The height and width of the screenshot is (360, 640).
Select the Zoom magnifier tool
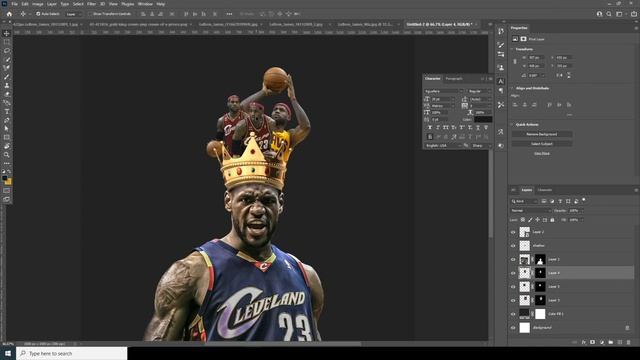click(x=7, y=155)
